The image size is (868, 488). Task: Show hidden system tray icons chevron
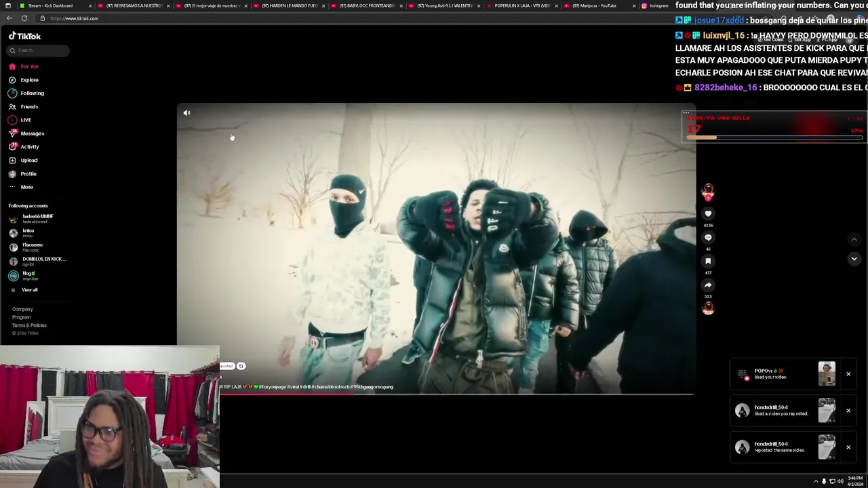tap(816, 481)
